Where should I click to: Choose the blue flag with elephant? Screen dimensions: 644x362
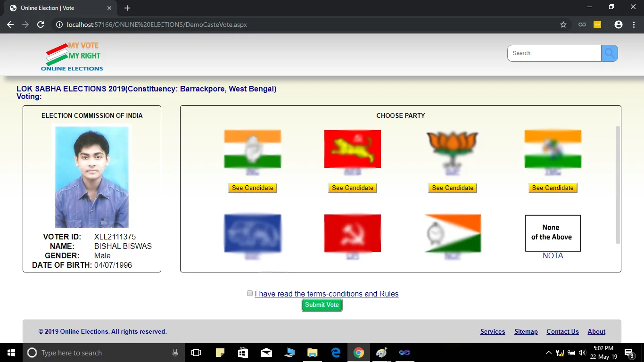(x=253, y=233)
